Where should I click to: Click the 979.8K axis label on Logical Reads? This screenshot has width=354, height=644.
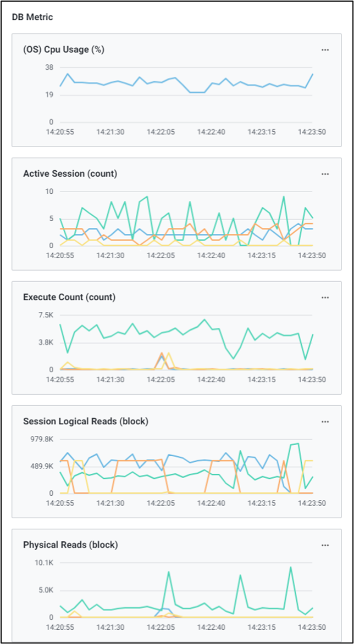click(x=42, y=439)
